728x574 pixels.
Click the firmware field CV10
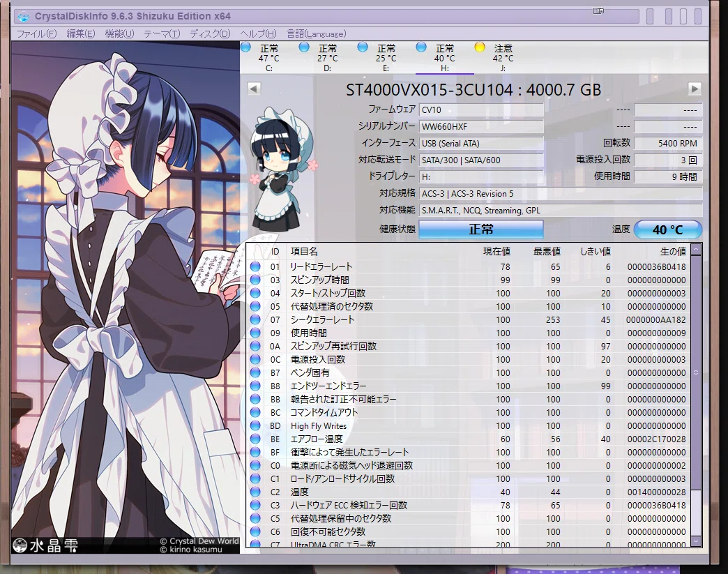(481, 110)
